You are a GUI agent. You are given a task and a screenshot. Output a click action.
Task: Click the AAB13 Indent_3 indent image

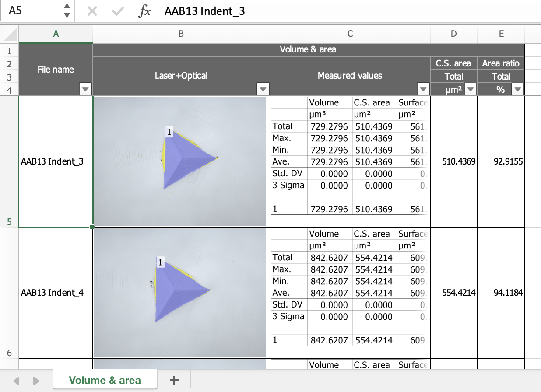tap(180, 161)
